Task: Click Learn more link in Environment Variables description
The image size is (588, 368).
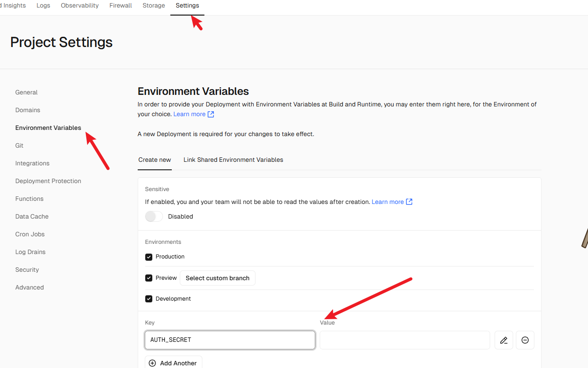Action: 190,114
